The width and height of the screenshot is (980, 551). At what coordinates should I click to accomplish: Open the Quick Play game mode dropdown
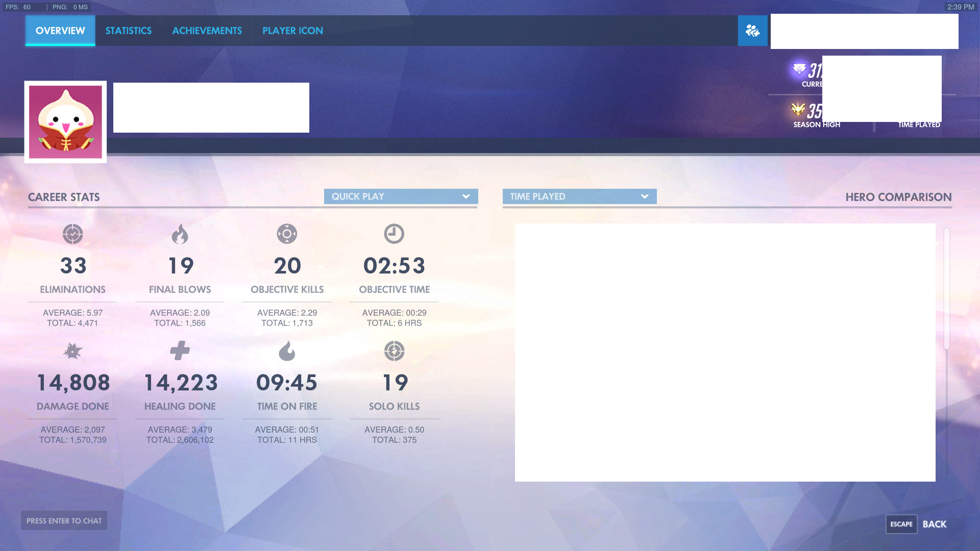coord(401,196)
